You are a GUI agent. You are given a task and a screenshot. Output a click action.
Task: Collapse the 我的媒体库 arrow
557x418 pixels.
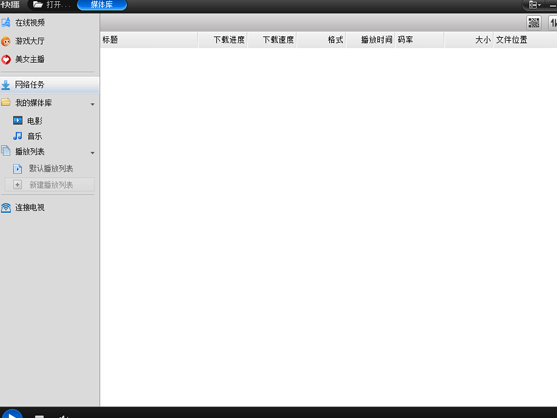92,104
